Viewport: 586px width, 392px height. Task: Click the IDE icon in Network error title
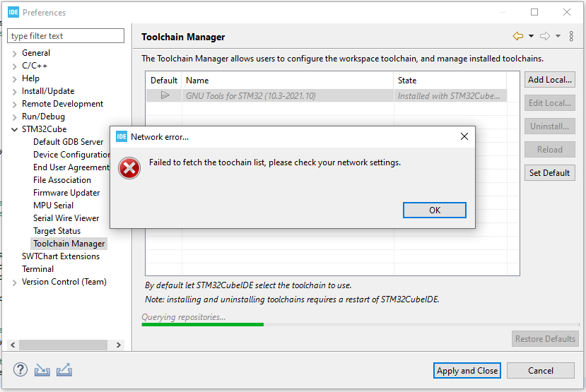tap(122, 136)
